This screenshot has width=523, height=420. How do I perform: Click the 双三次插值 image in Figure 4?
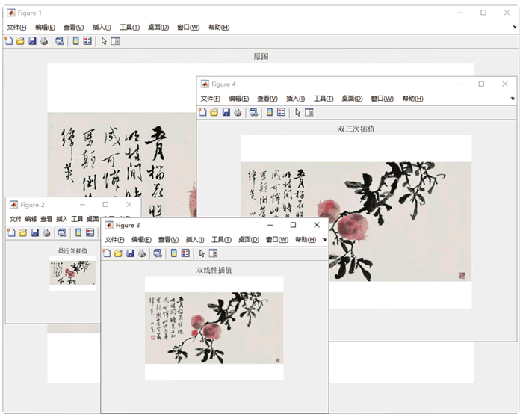coord(356,221)
